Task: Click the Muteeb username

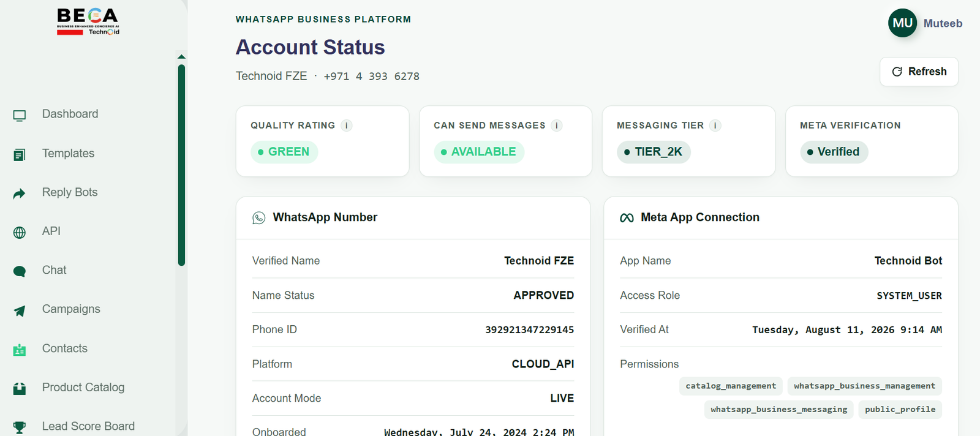Action: pos(943,23)
